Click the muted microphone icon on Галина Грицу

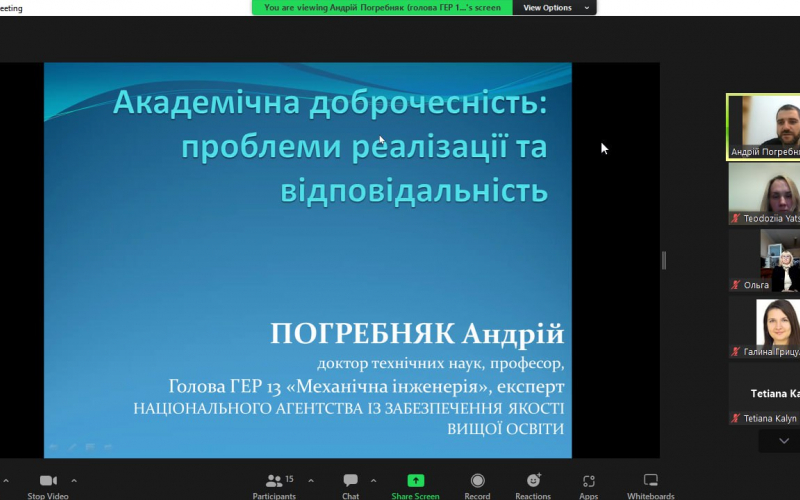point(735,352)
